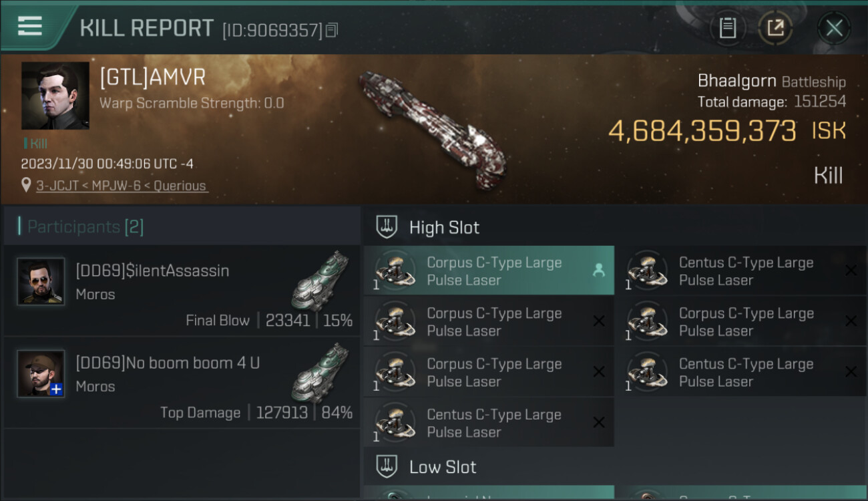Click the High Slot section header
The image size is (868, 501).
click(444, 228)
